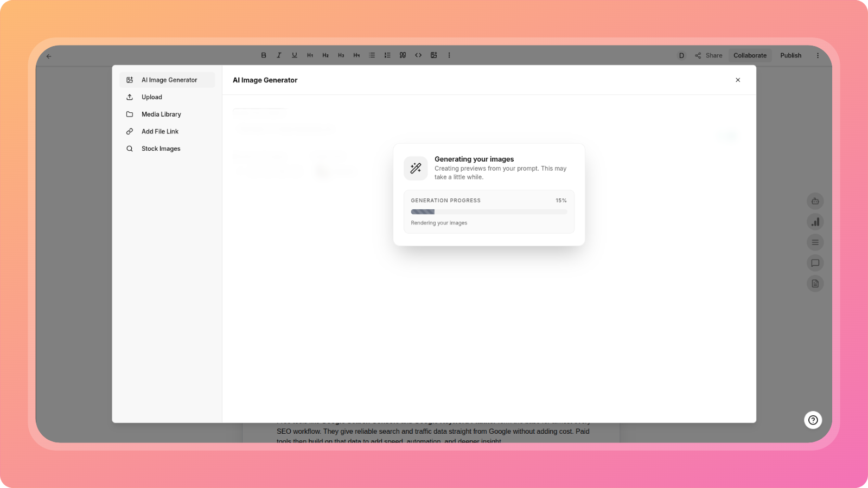Viewport: 868px width, 488px height.
Task: Open the bar chart analytics panel
Action: [815, 222]
